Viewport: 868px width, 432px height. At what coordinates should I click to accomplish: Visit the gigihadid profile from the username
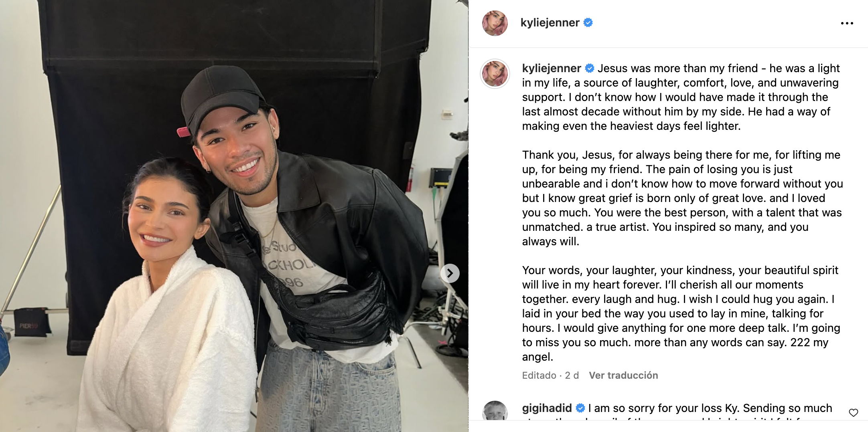[547, 408]
